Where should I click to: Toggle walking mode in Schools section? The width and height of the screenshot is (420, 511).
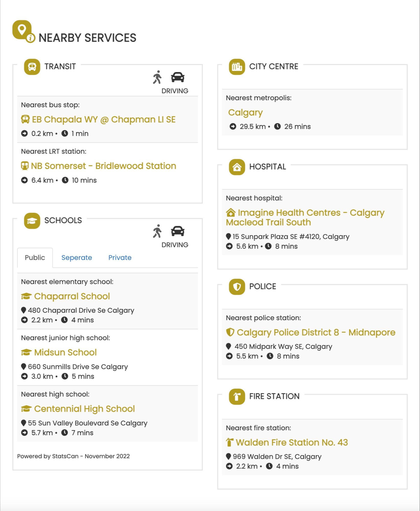[157, 231]
